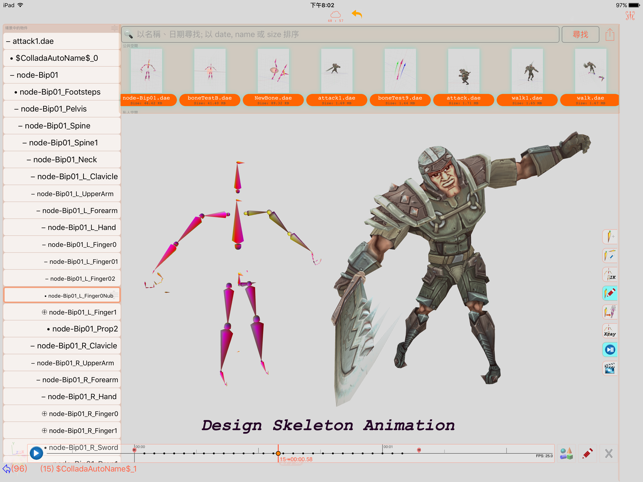Click the (15) $ColladaAutoName$_1 status text
Viewport: 643px width, 482px height.
(x=88, y=468)
